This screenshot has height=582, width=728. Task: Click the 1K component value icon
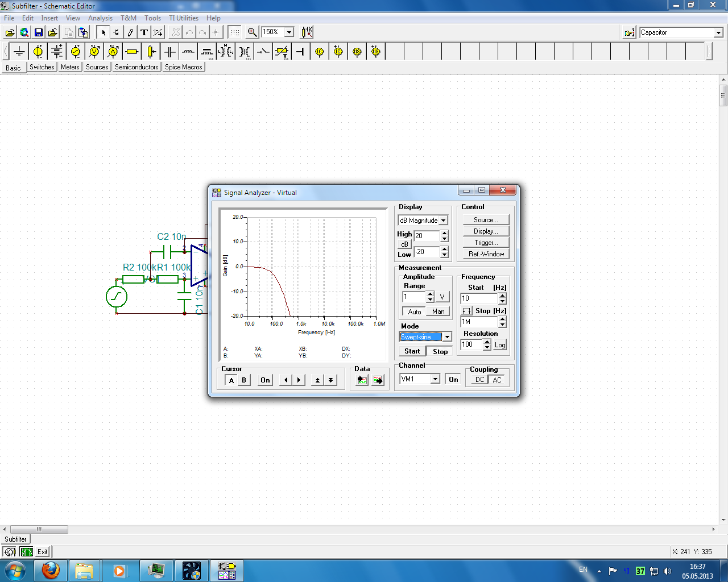pos(307,32)
